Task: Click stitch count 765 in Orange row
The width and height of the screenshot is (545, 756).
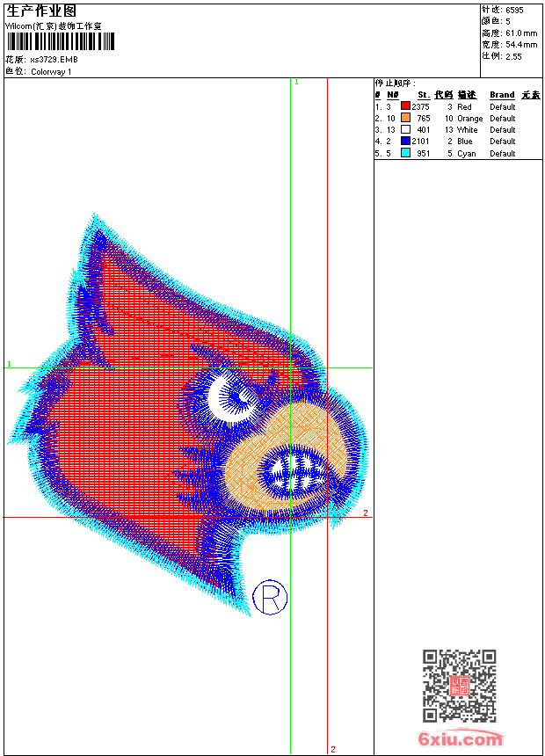Action: coord(424,119)
